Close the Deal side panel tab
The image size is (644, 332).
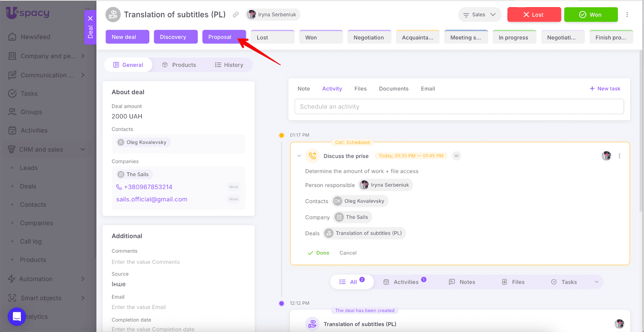coord(90,18)
